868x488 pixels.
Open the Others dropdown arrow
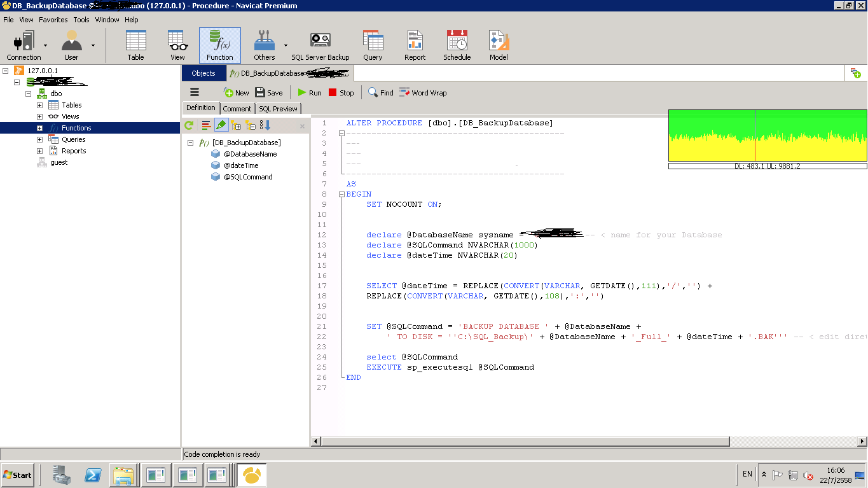(286, 45)
